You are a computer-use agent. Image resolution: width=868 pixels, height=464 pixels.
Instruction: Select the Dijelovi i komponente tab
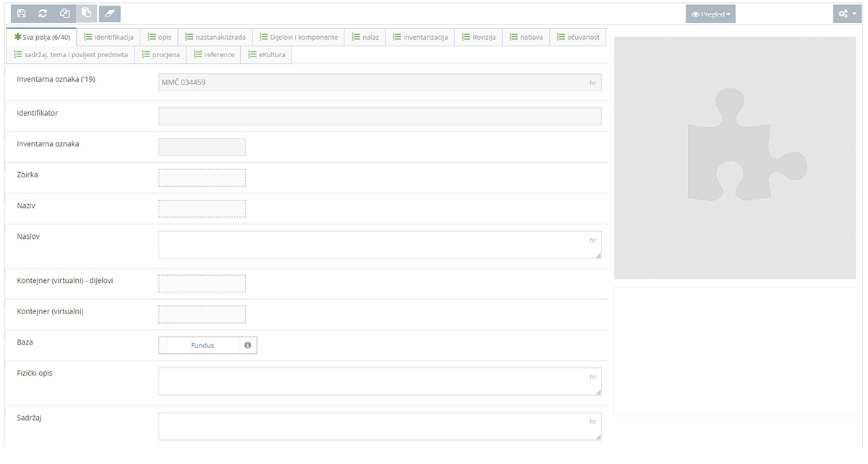(298, 37)
